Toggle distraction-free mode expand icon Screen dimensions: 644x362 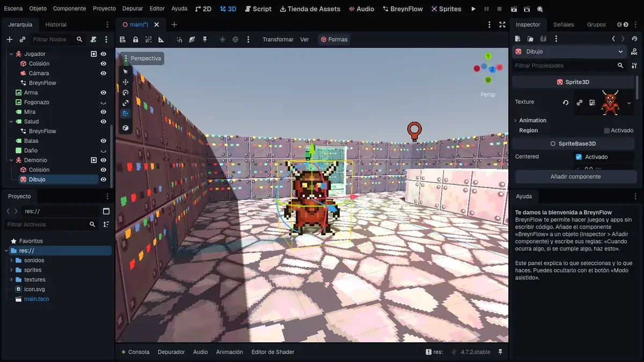pyautogui.click(x=502, y=25)
